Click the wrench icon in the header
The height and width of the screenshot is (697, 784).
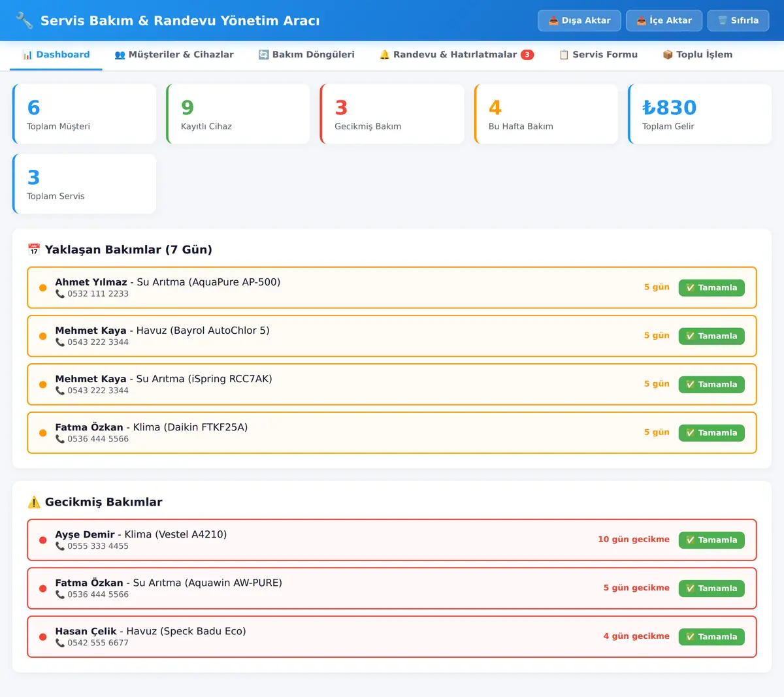click(x=24, y=20)
